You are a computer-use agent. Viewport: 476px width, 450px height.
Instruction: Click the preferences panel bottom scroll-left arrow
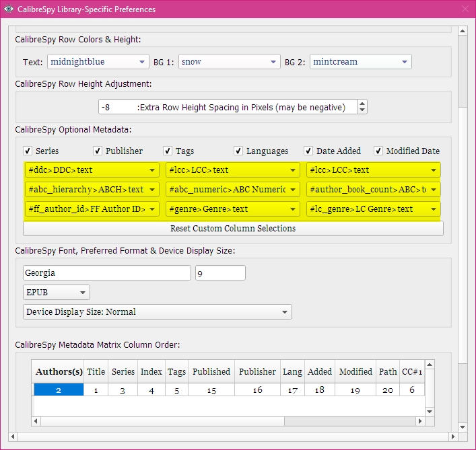[x=13, y=437]
